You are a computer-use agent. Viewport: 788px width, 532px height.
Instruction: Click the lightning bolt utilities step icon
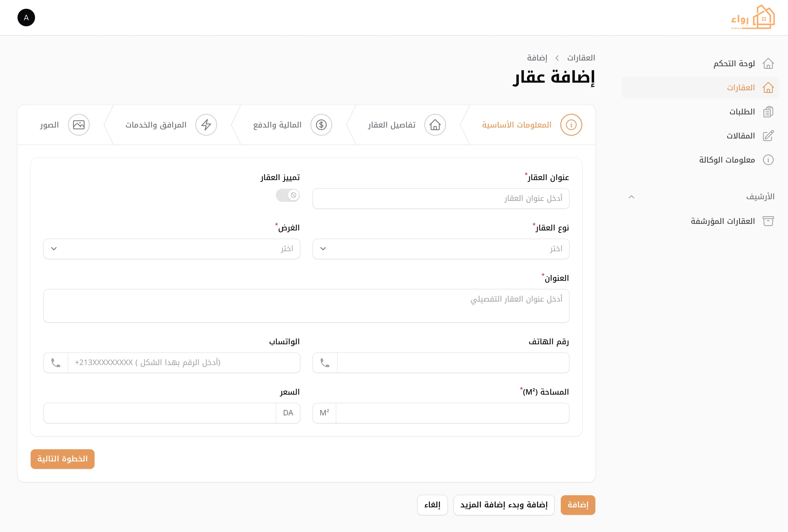tap(206, 125)
